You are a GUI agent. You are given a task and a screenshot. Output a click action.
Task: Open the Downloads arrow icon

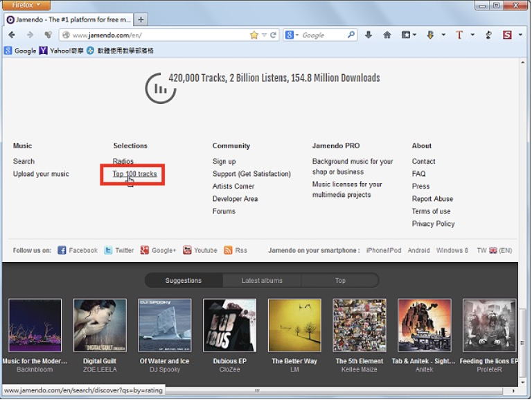369,35
